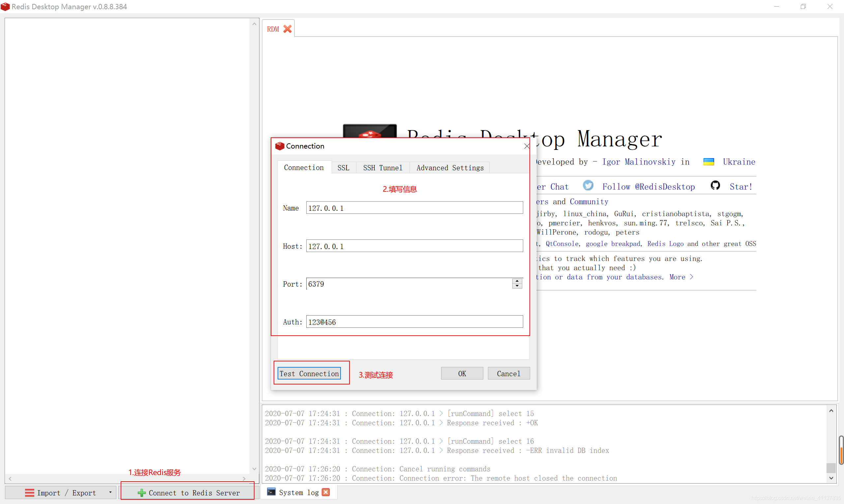Click log line 'remote host closed the connection'
Image resolution: width=844 pixels, height=504 pixels.
[440, 478]
